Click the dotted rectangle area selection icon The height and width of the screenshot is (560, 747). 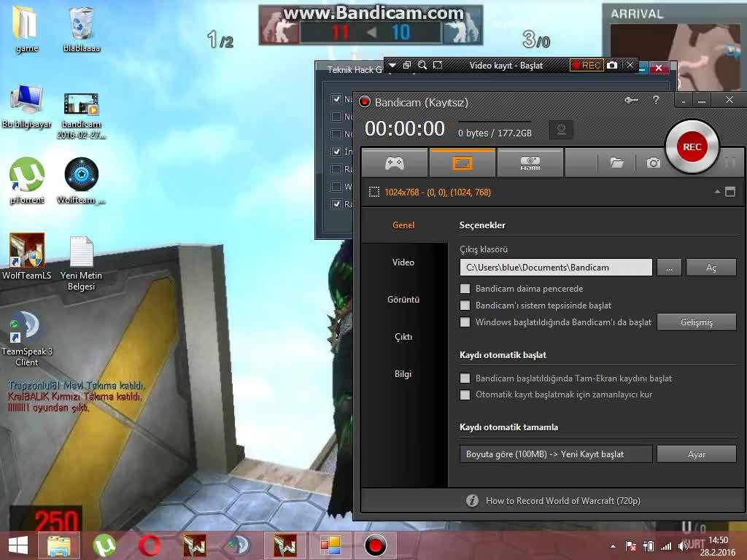point(374,192)
